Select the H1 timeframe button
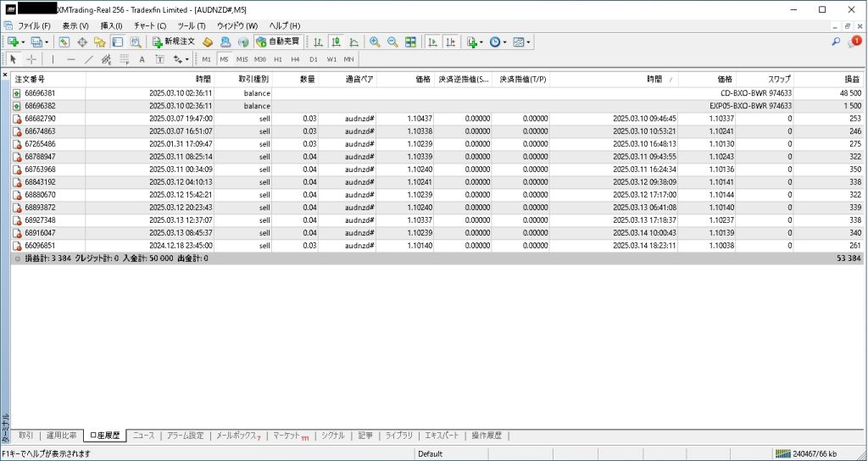Image resolution: width=868 pixels, height=461 pixels. click(x=278, y=59)
